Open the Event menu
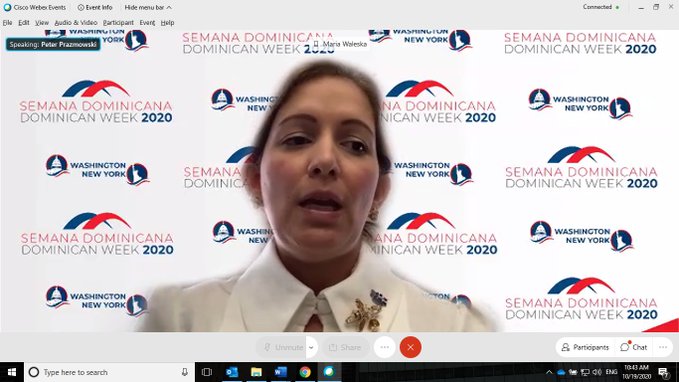Screen dimensions: 679x382 147,23
